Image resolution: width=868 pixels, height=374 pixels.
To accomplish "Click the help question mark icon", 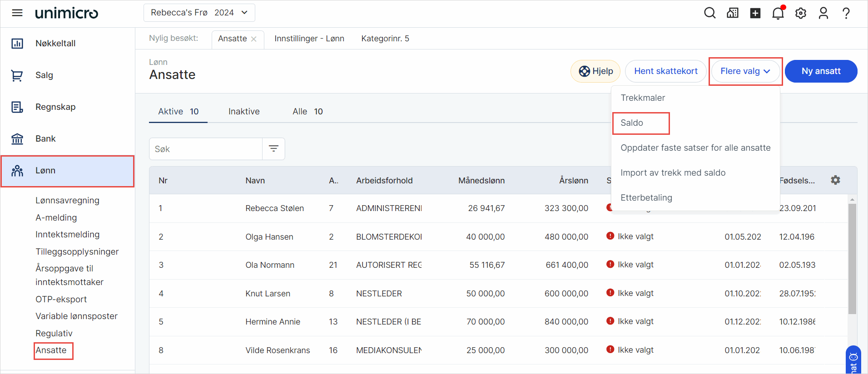I will tap(846, 13).
